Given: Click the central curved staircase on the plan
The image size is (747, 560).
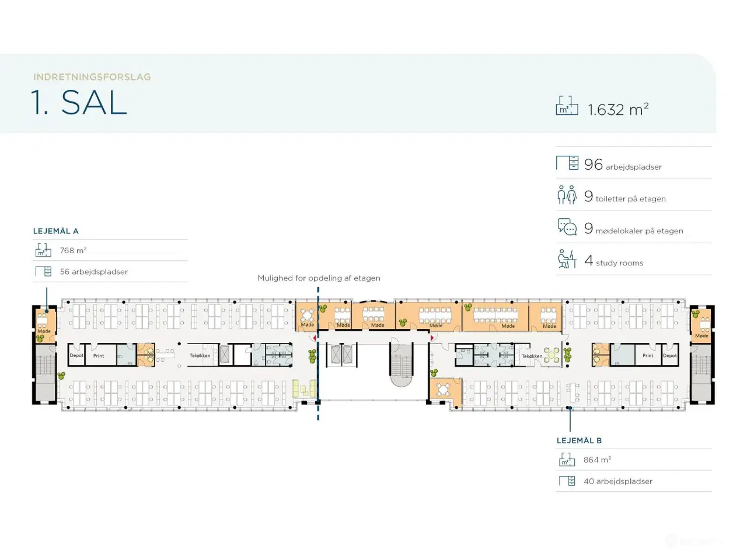Looking at the screenshot, I should pyautogui.click(x=401, y=366).
